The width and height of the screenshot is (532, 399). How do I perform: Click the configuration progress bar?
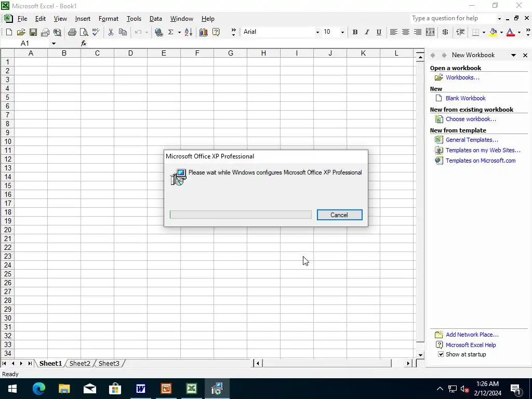241,215
